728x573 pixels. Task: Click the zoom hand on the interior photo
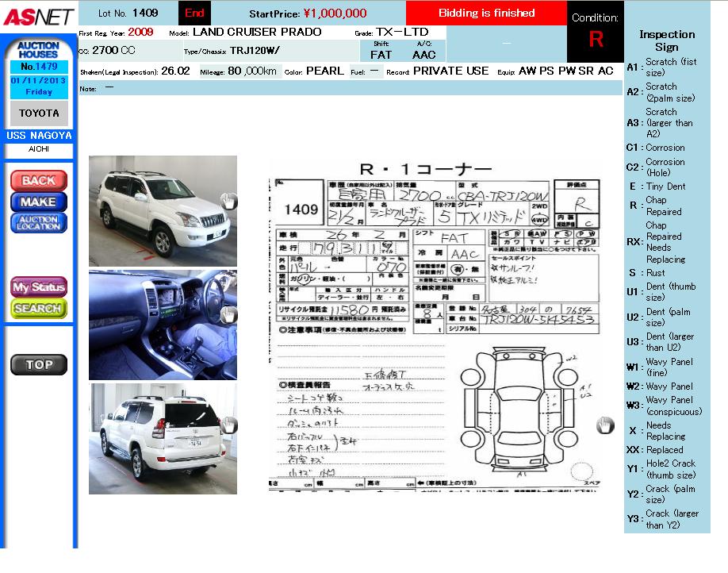[x=228, y=314]
